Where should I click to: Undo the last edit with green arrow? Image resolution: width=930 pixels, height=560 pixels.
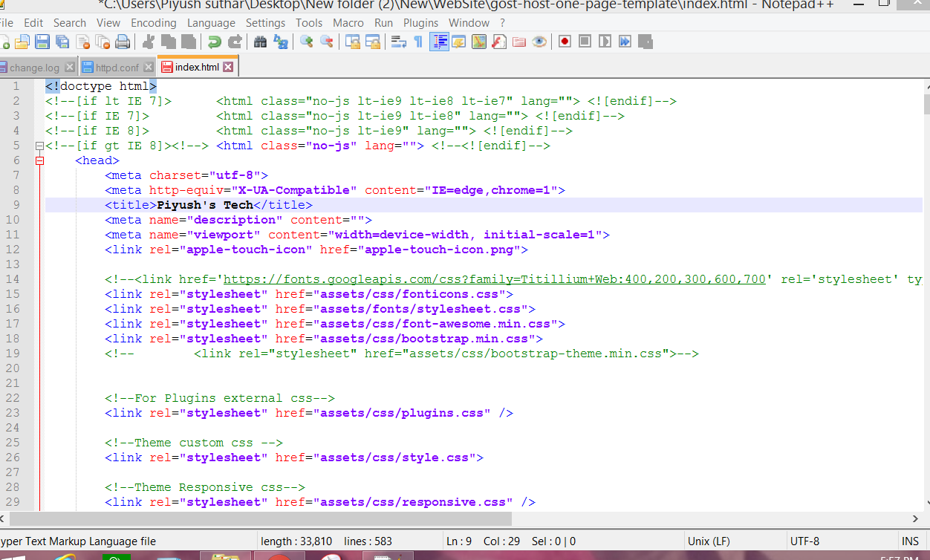(x=215, y=42)
